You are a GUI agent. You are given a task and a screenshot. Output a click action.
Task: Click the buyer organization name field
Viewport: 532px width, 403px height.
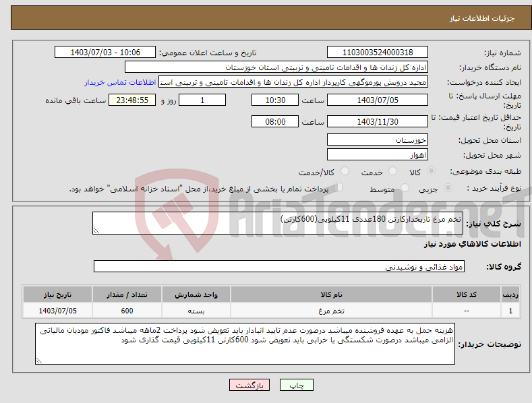click(276, 67)
